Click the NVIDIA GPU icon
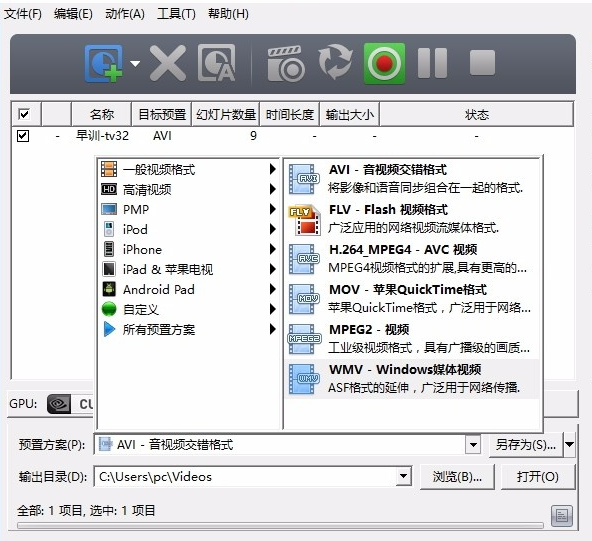This screenshot has width=592, height=541. [x=59, y=404]
